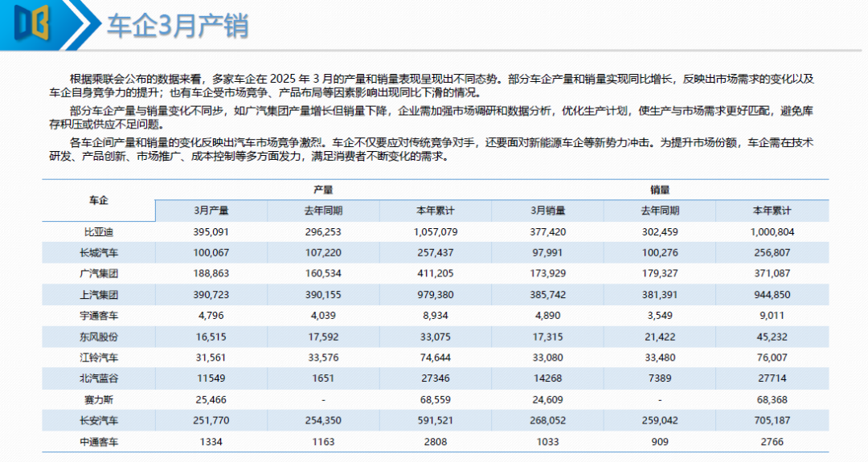Click 本年累计 header under 销量

point(772,211)
